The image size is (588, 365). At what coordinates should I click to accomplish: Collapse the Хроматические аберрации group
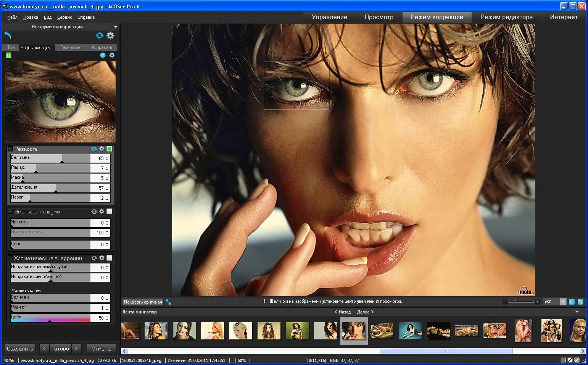[10, 258]
